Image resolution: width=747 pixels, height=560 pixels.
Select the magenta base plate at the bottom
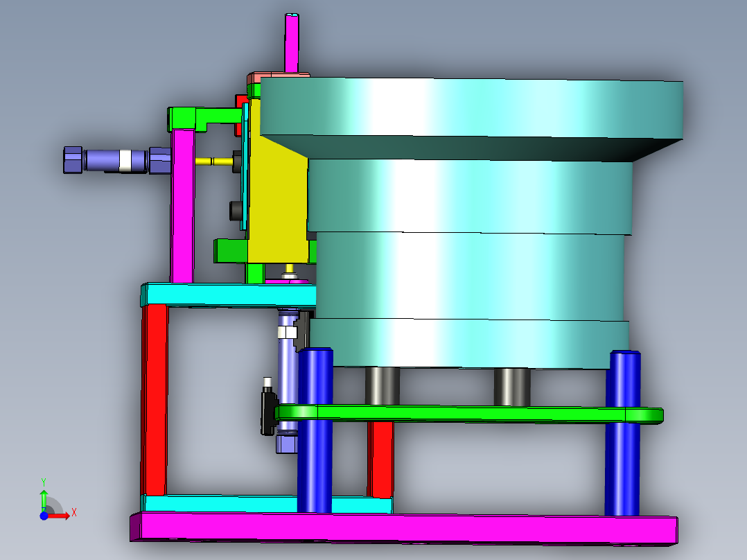404,528
